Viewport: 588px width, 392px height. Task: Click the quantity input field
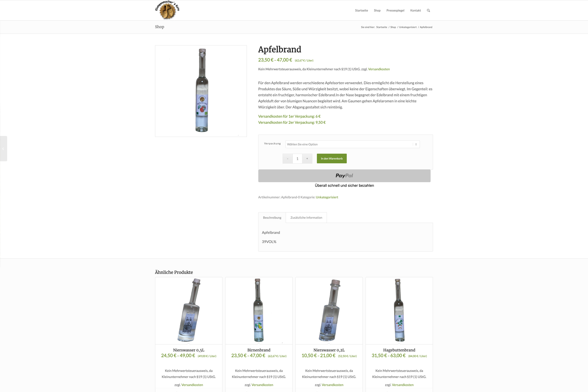pyautogui.click(x=297, y=158)
